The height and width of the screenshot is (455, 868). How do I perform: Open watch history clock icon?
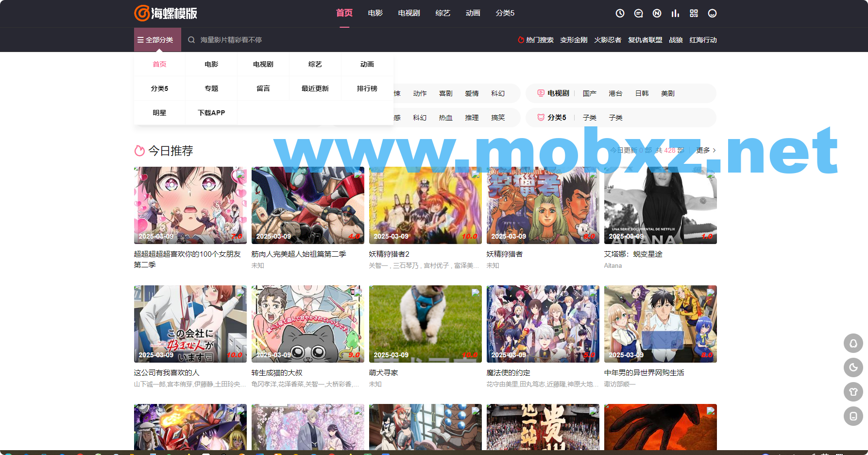(x=620, y=13)
